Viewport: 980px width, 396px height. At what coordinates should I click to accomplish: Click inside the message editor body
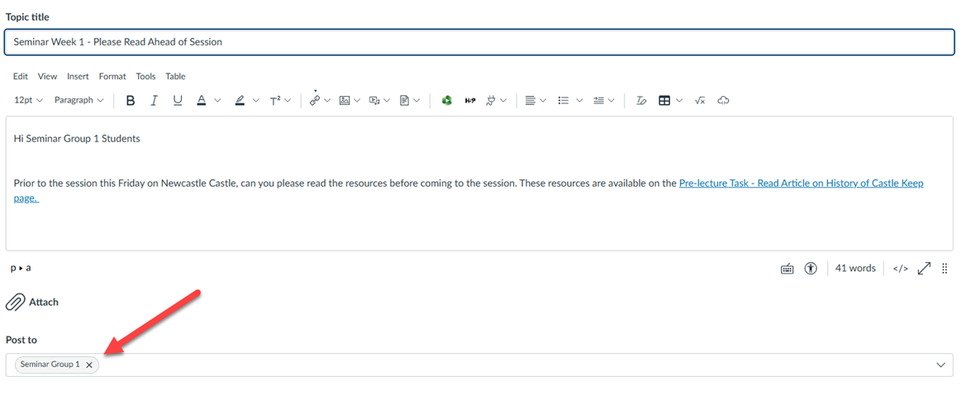(x=479, y=184)
